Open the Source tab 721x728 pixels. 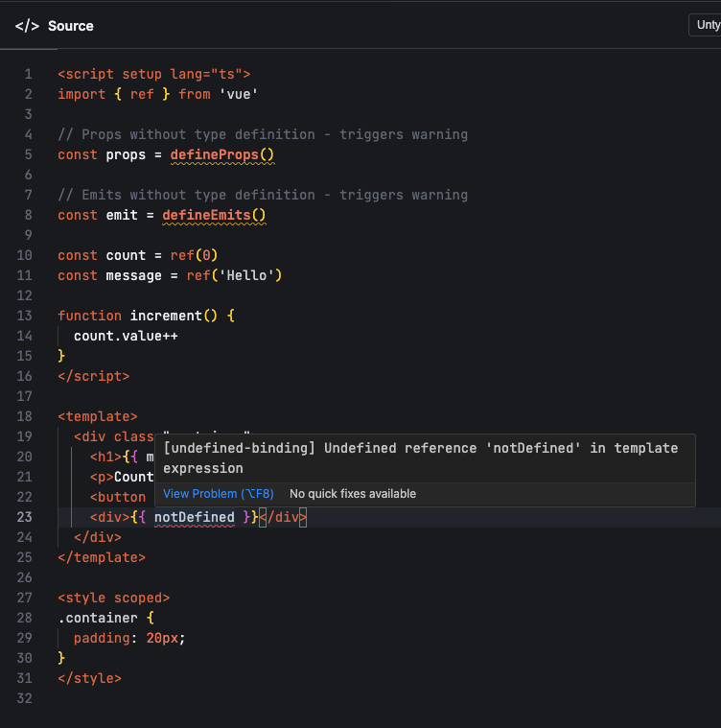(x=55, y=26)
